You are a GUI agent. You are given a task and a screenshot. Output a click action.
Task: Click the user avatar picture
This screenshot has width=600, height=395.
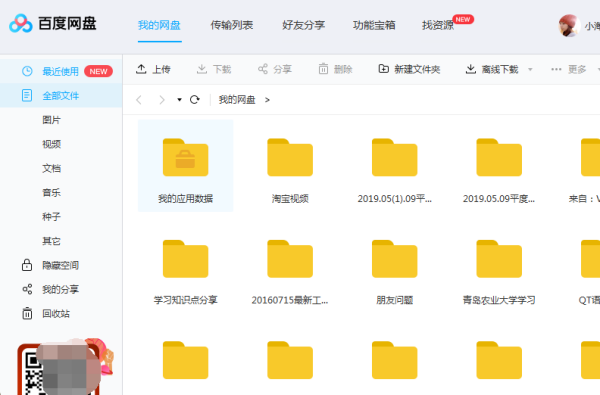569,26
